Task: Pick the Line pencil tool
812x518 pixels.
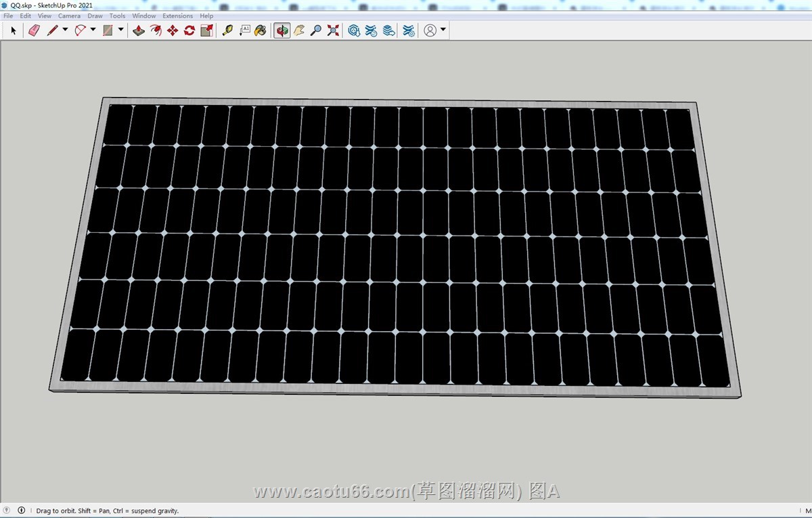Action: tap(52, 30)
